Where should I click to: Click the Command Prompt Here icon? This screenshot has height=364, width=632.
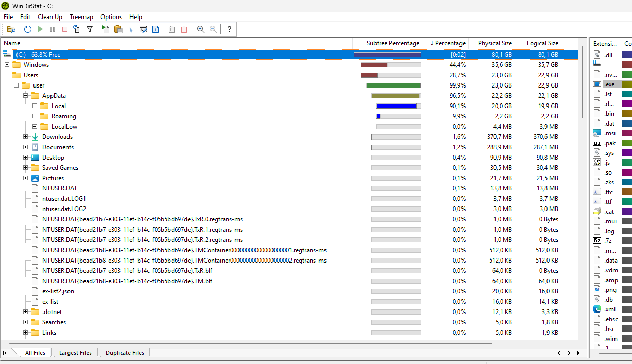[x=143, y=29]
